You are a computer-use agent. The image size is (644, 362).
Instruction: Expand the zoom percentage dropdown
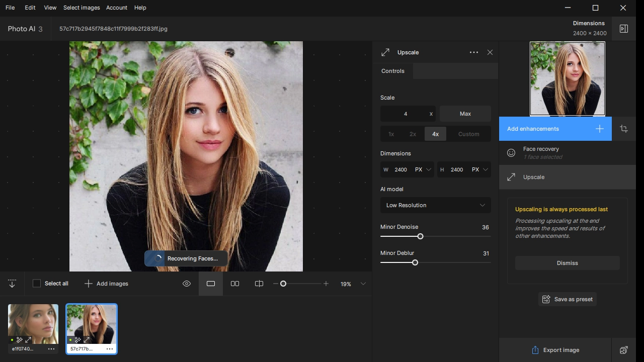pos(363,284)
